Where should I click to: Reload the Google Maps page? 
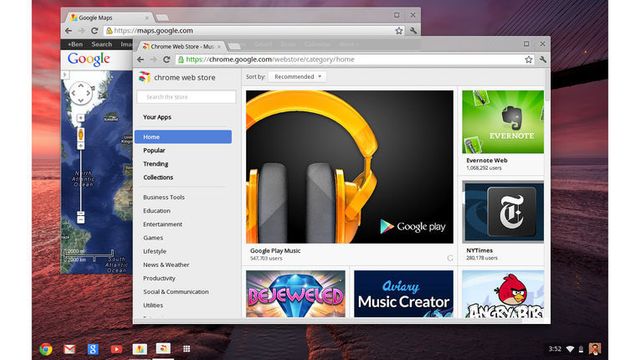point(95,31)
